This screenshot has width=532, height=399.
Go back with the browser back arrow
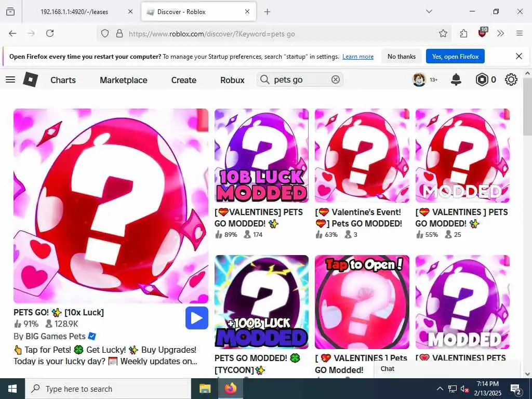(12, 33)
